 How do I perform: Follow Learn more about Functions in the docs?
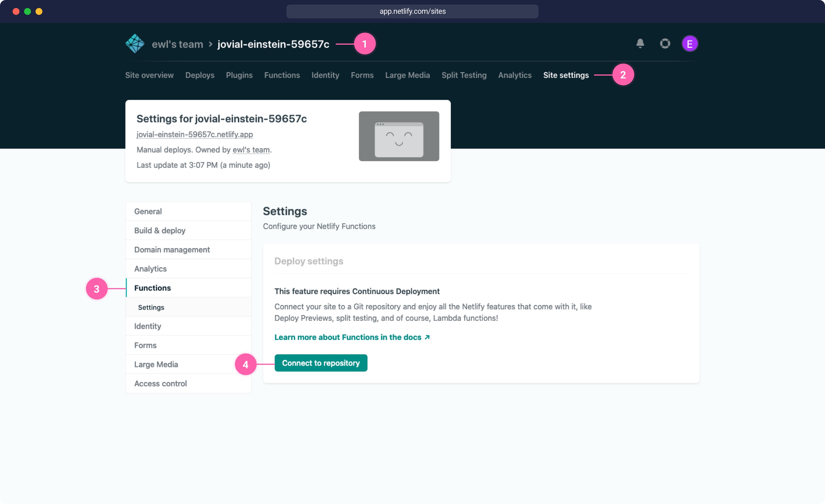352,337
